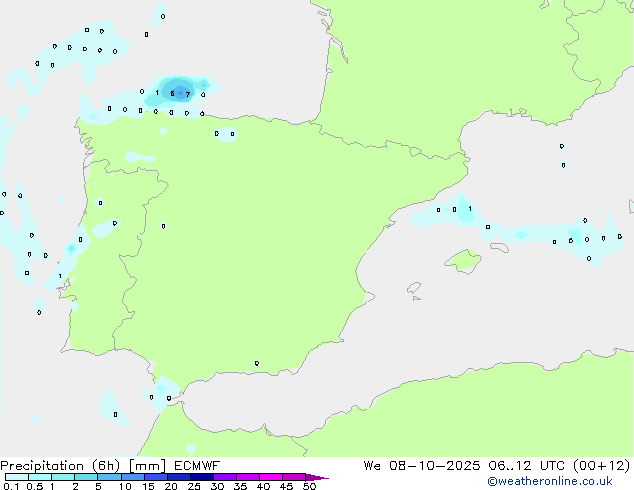Select the 15–20 mm blue legend swatch
Screen dimensions: 634x490
click(x=156, y=477)
